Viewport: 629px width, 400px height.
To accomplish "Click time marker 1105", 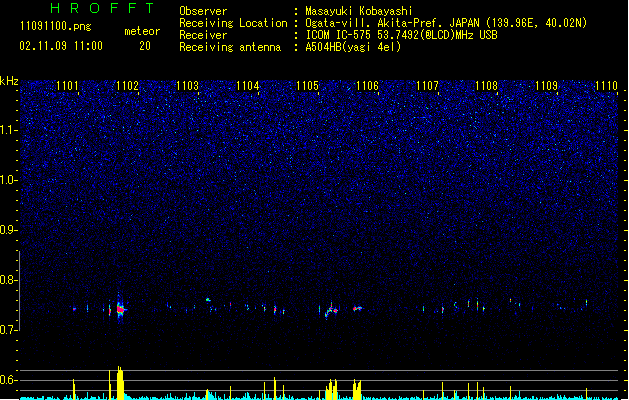I will click(307, 86).
